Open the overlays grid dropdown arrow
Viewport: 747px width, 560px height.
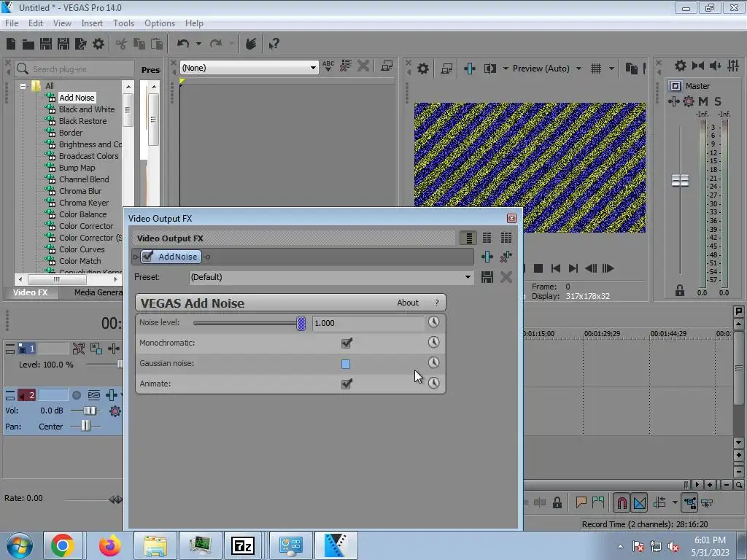(x=611, y=69)
